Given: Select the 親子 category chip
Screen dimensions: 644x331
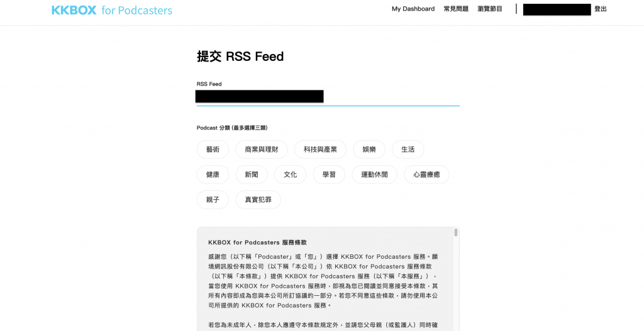Looking at the screenshot, I should [x=213, y=199].
